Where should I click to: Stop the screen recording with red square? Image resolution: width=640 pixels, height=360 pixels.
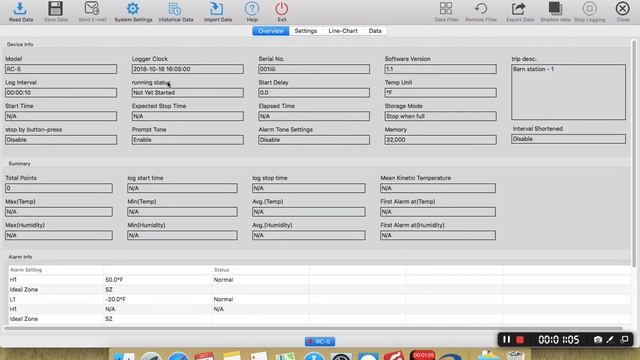pyautogui.click(x=520, y=340)
